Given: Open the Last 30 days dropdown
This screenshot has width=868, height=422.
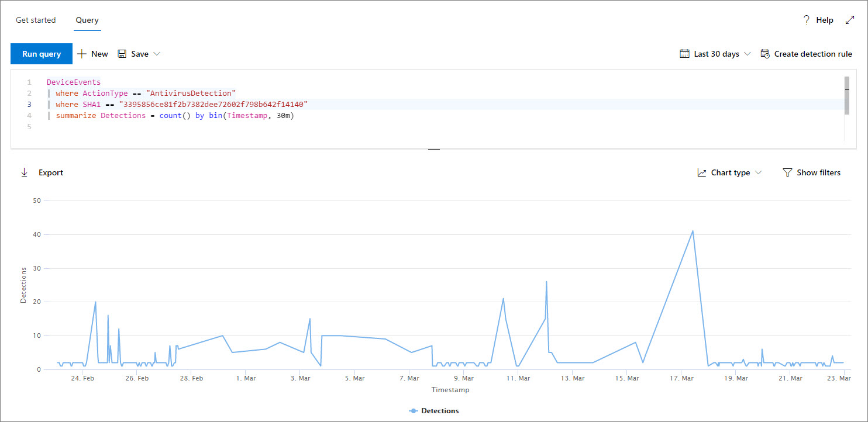Looking at the screenshot, I should 722,54.
